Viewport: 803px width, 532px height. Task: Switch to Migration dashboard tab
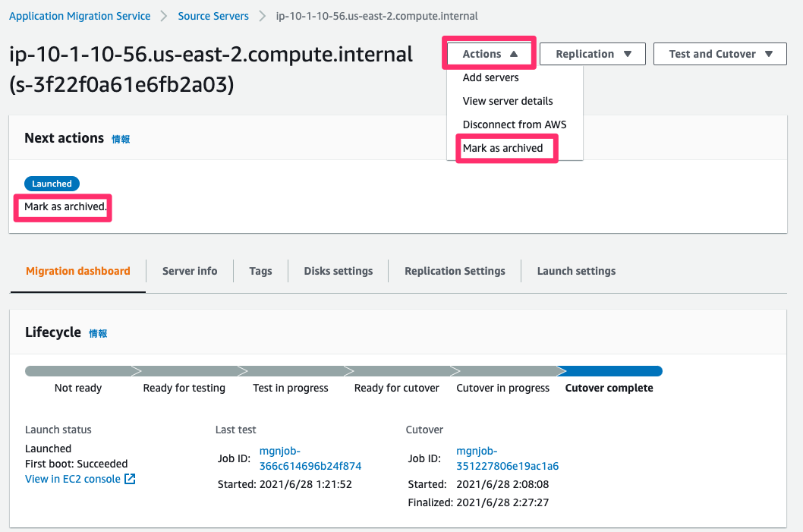(78, 271)
